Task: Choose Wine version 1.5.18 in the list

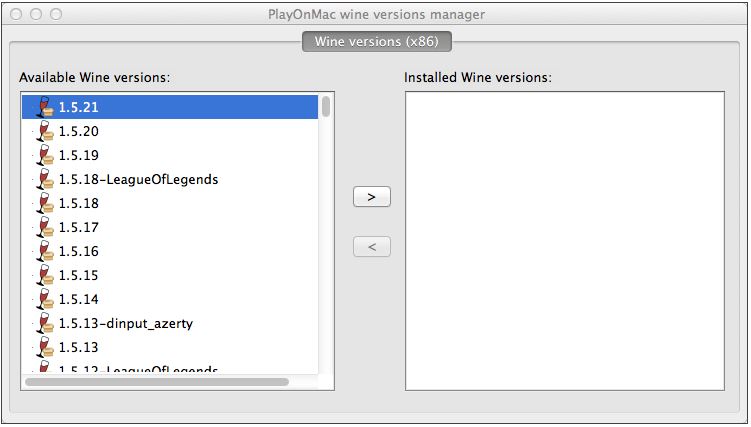Action: pos(170,203)
